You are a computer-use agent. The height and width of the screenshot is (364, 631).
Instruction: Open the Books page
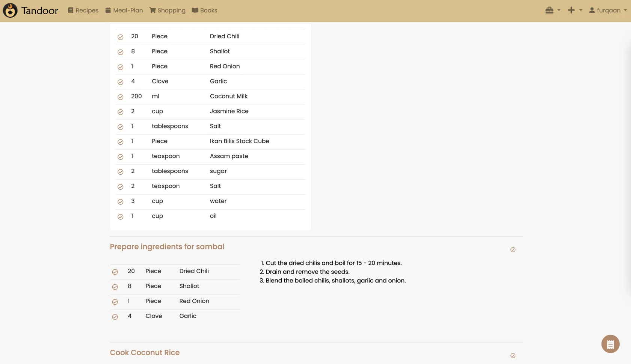204,11
